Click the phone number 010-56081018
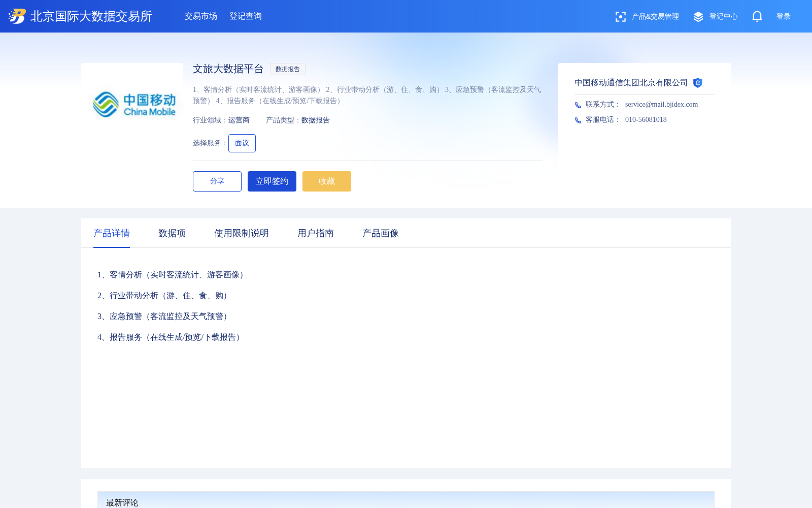 (646, 120)
